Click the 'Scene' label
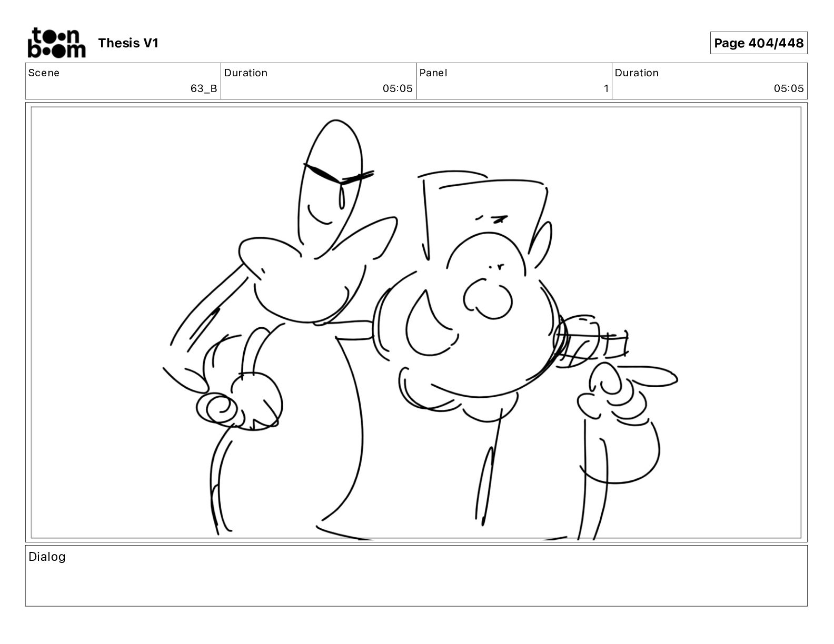The height and width of the screenshot is (644, 834). 44,73
